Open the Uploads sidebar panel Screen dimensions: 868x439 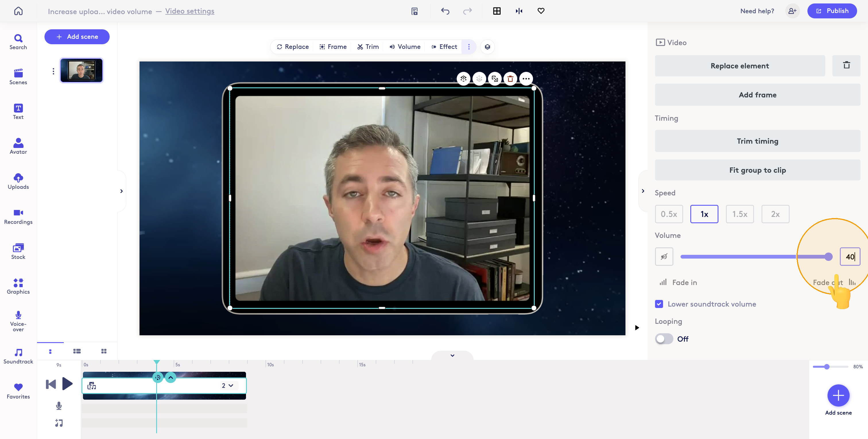18,181
